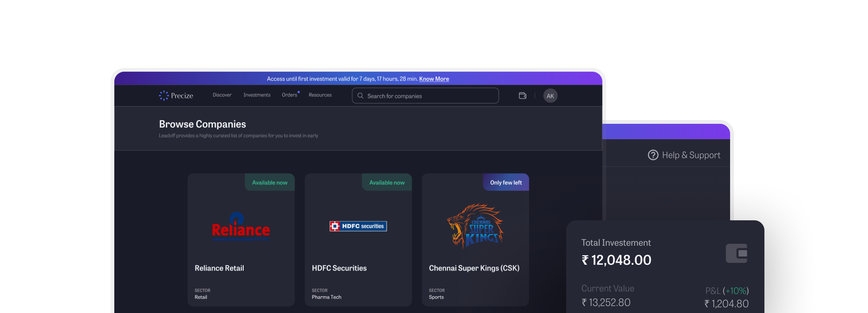Screen dimensions: 868x313
Task: Click the Precize logo
Action: [176, 96]
